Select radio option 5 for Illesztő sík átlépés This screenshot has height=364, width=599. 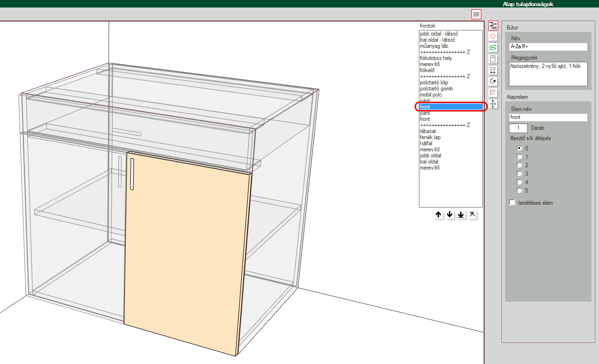[519, 191]
